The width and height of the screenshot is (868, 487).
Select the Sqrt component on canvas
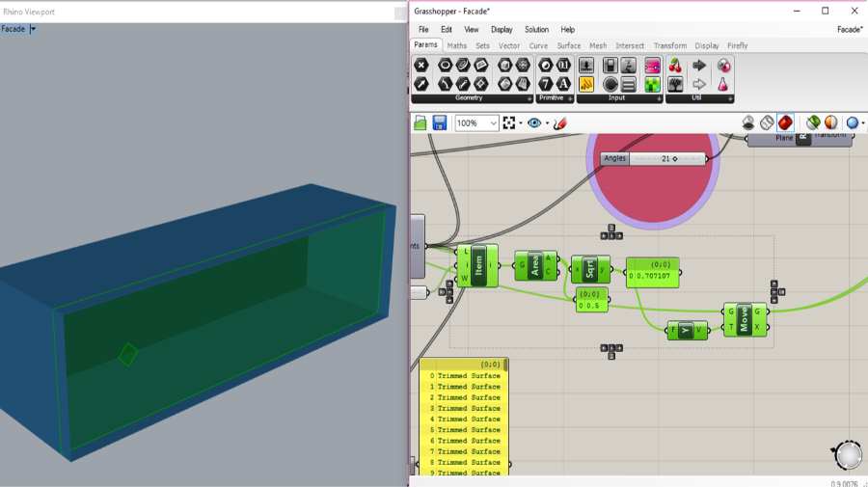click(x=590, y=270)
